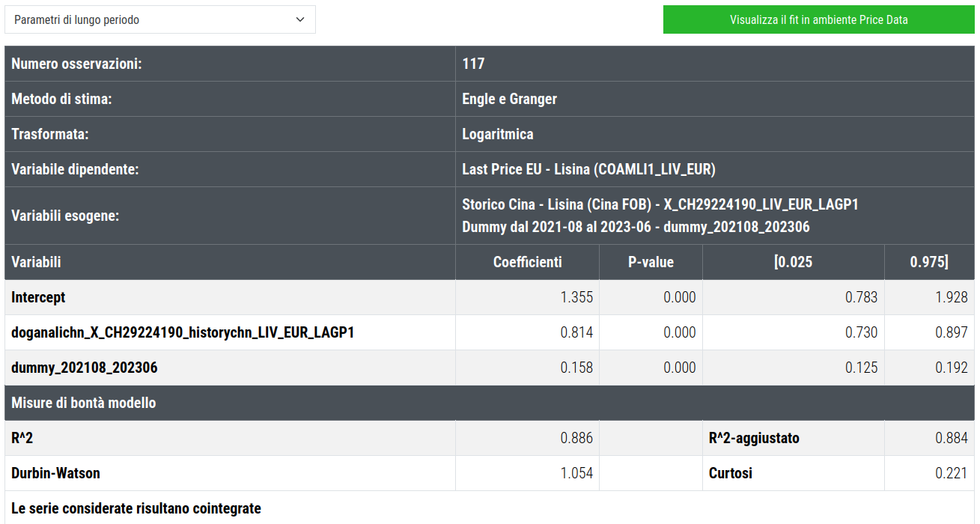Viewport: 980px width, 524px height.
Task: Click the 'Dummy dal 2021-08 al 2023-06' line
Action: (636, 227)
